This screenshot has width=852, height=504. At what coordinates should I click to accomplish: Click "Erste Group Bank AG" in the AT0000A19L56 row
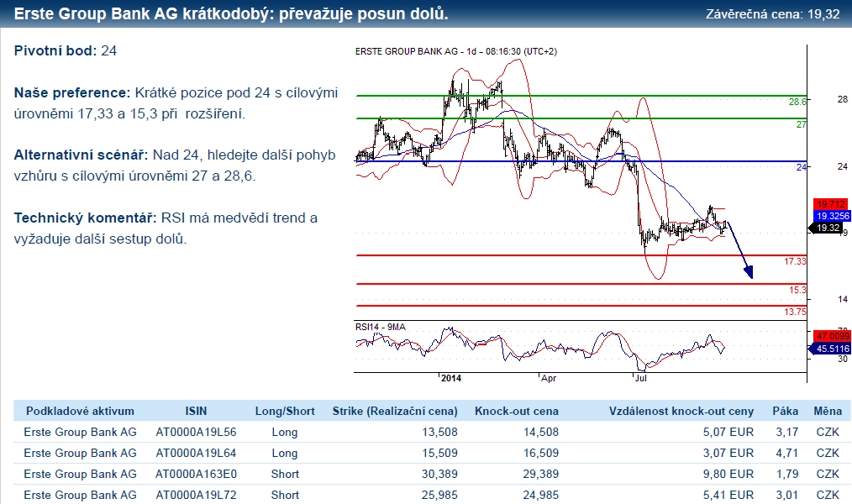pyautogui.click(x=80, y=433)
